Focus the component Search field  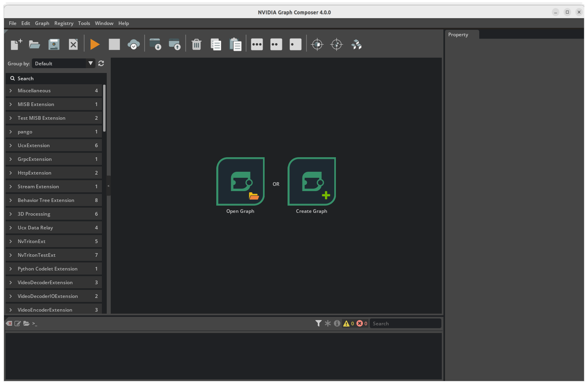click(56, 78)
